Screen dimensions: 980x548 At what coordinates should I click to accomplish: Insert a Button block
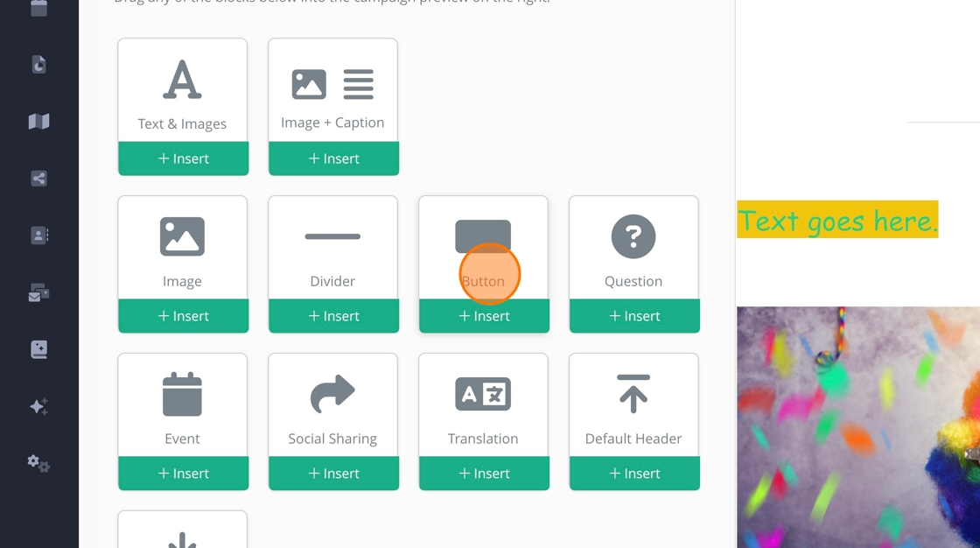485,316
